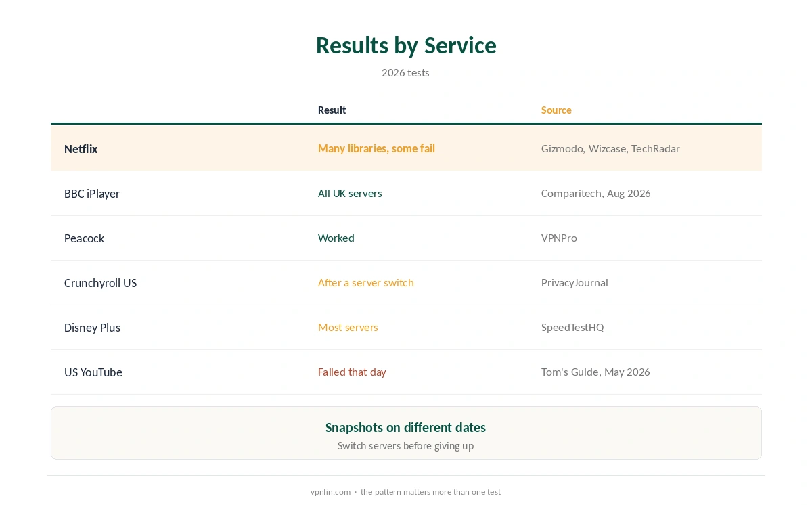Select the BBC iPlayer service cell
Image resolution: width=812 pixels, height=505 pixels.
(92, 193)
